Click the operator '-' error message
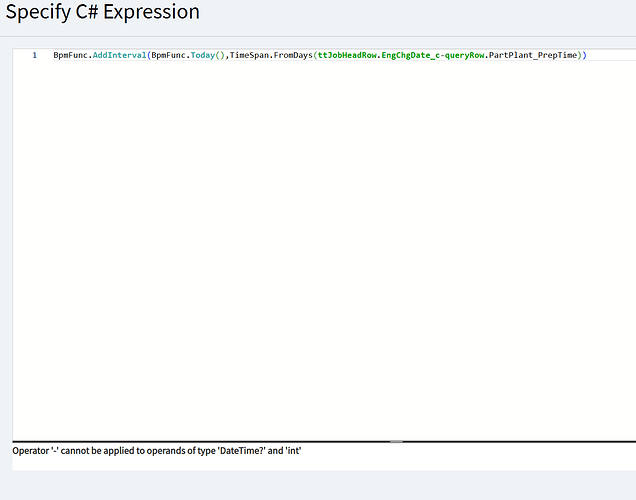The height and width of the screenshot is (500, 636). 157,451
